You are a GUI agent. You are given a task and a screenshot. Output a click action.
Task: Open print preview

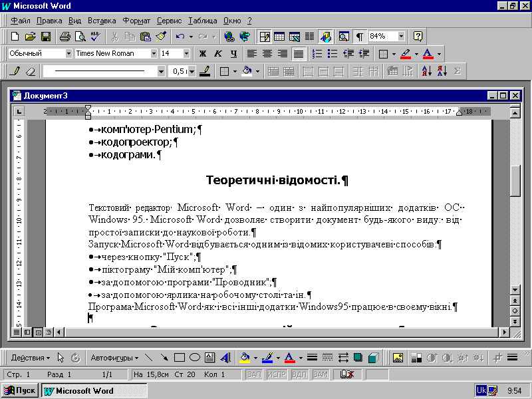click(80, 36)
